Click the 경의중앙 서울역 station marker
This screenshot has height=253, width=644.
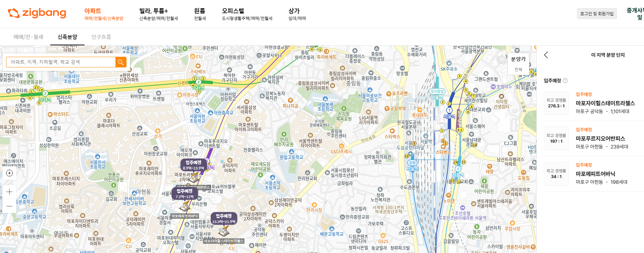click(437, 91)
